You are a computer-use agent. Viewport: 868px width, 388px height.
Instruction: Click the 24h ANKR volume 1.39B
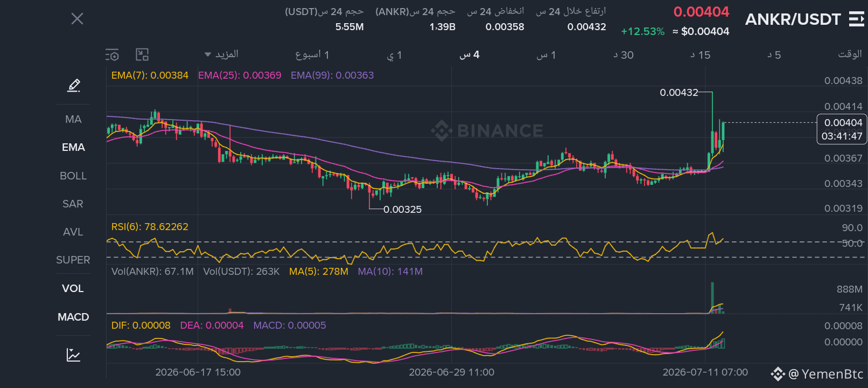(x=442, y=27)
